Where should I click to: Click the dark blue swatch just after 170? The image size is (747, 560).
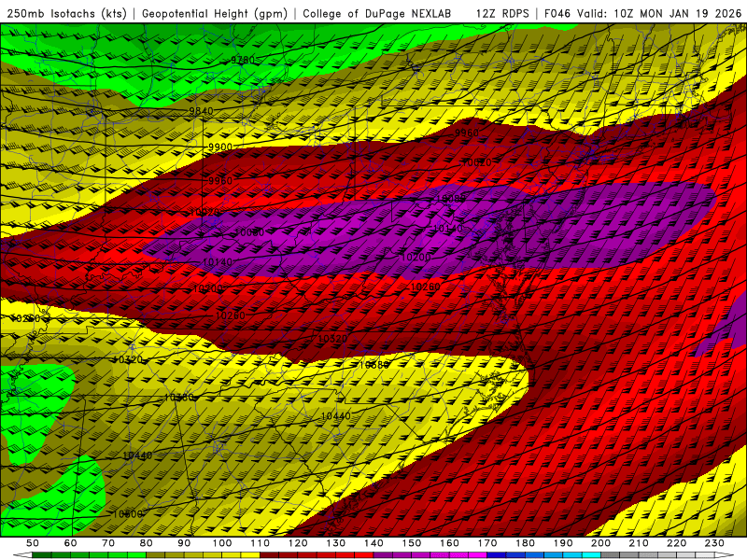497,555
